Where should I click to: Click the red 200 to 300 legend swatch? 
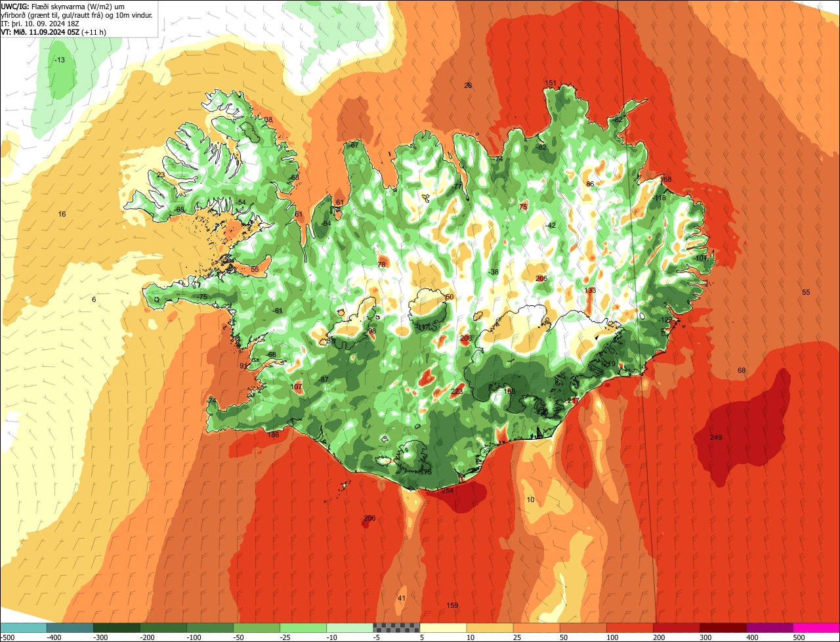676,628
